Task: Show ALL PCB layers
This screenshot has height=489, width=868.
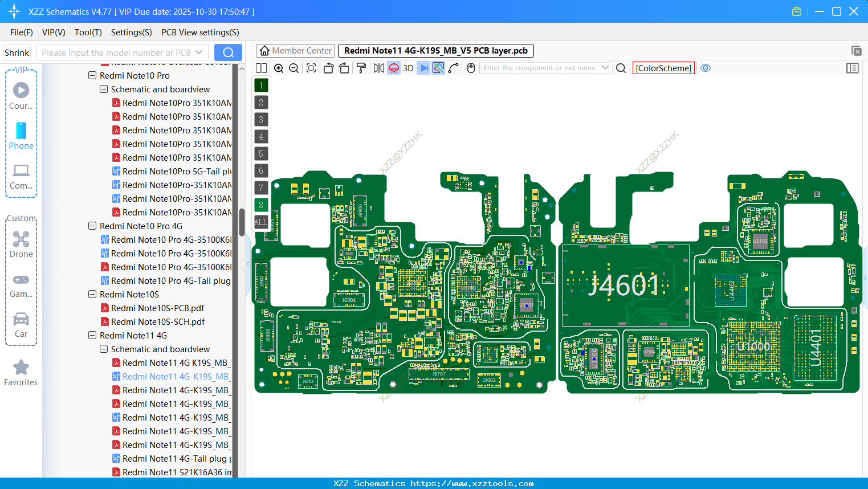Action: tap(261, 222)
